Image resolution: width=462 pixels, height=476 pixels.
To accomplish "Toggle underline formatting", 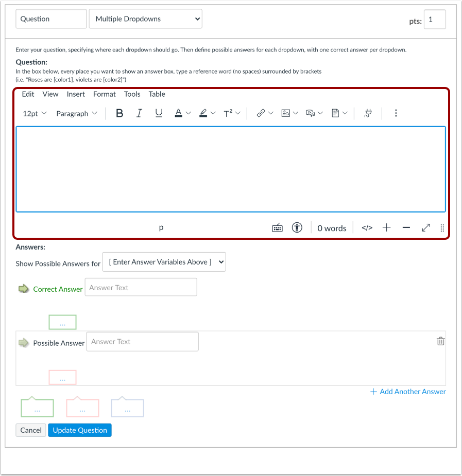I will click(x=159, y=113).
